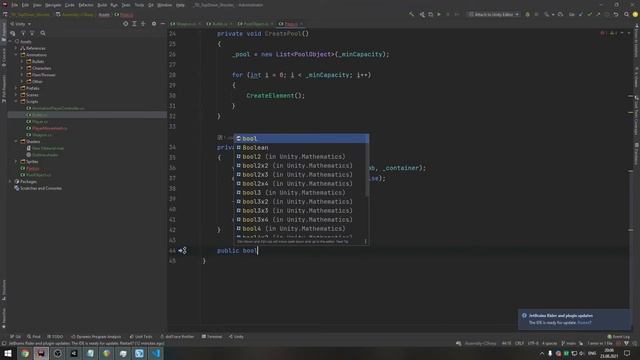Click the error count indicator in editor

pos(603,33)
